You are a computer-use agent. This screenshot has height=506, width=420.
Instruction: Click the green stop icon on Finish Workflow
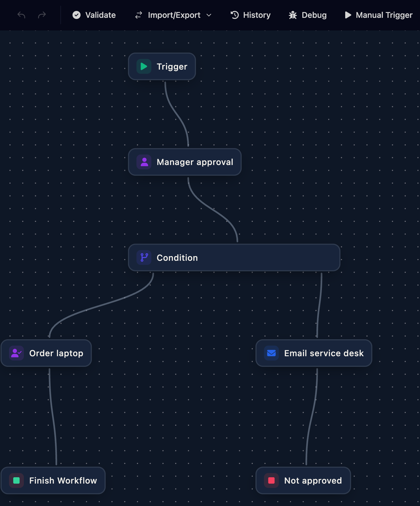pyautogui.click(x=16, y=480)
